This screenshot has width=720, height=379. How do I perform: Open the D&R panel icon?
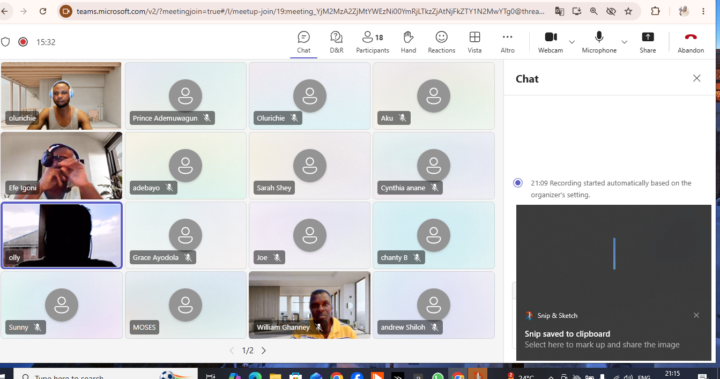tap(336, 42)
